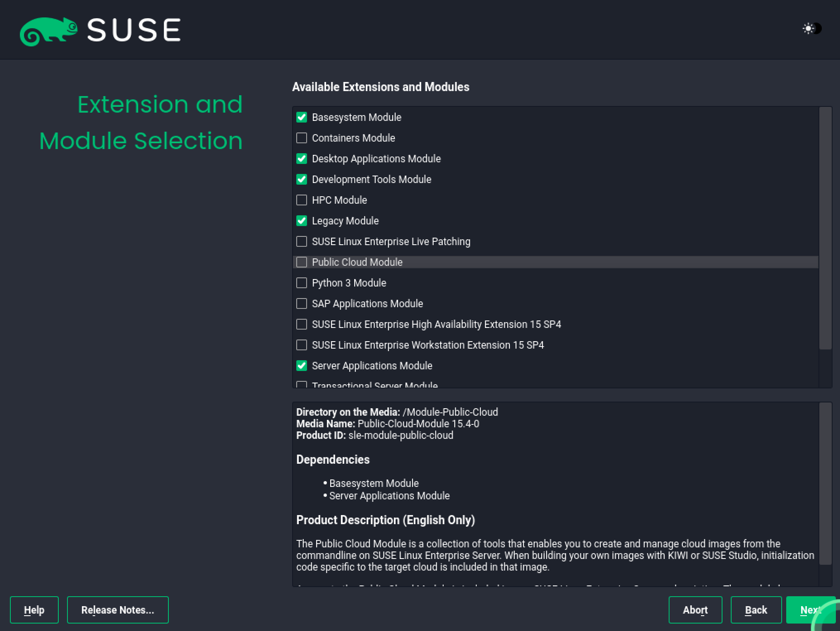The height and width of the screenshot is (631, 840).
Task: Go Back to previous step
Action: coord(756,610)
